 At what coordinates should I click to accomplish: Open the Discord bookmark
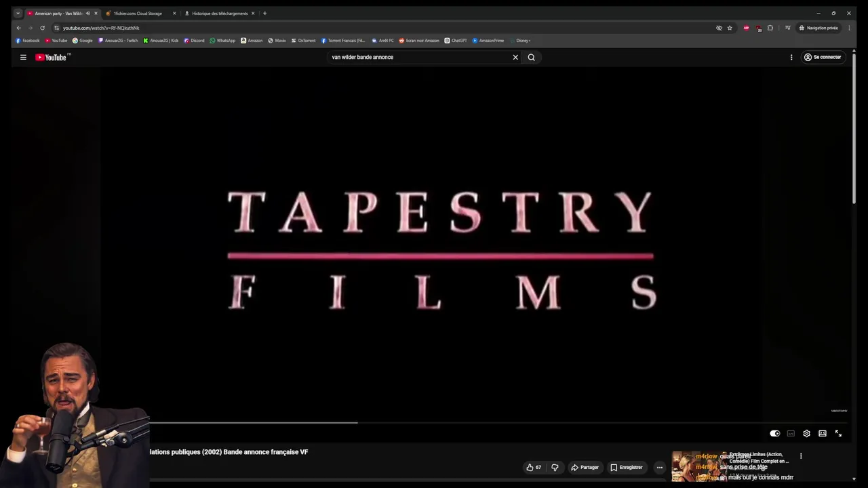coord(195,41)
